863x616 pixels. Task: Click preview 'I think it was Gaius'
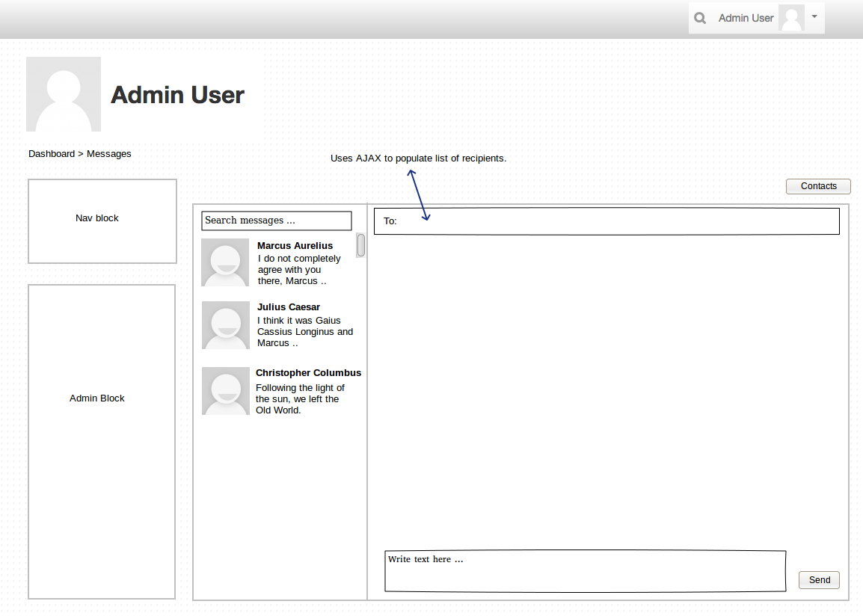click(305, 332)
